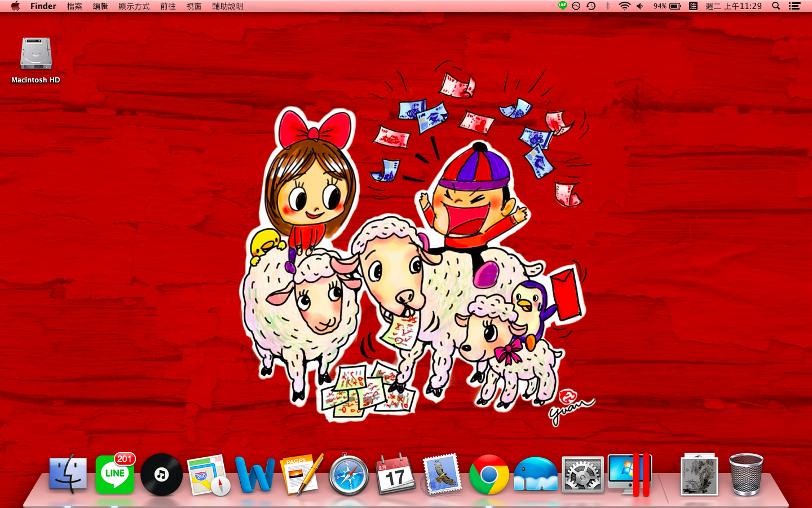The width and height of the screenshot is (812, 508).
Task: Open the Trash in the Dock
Action: coord(745,475)
